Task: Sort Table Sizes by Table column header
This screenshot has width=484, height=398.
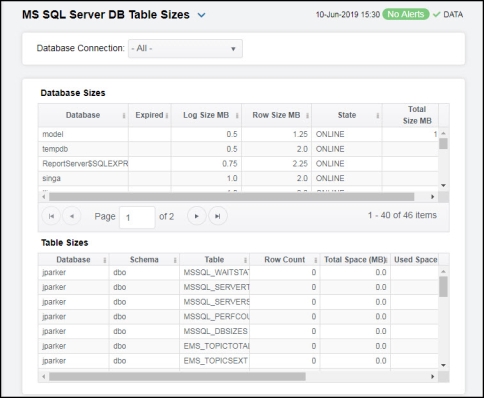Action: (x=214, y=260)
